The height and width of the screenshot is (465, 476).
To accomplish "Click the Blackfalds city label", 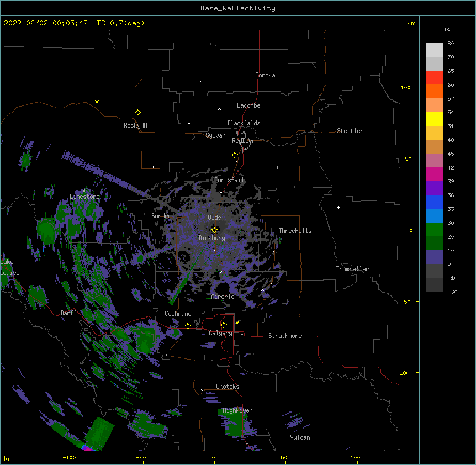I will click(244, 123).
